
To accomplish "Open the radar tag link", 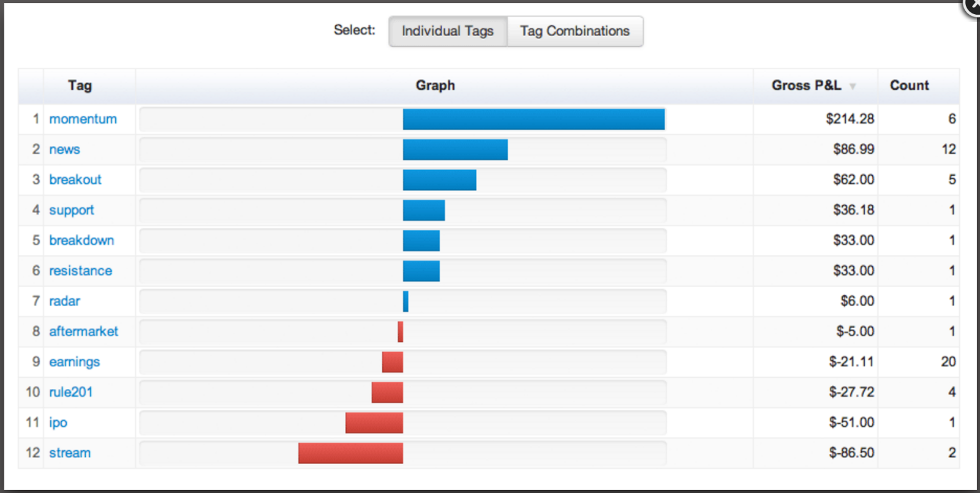I will point(64,301).
